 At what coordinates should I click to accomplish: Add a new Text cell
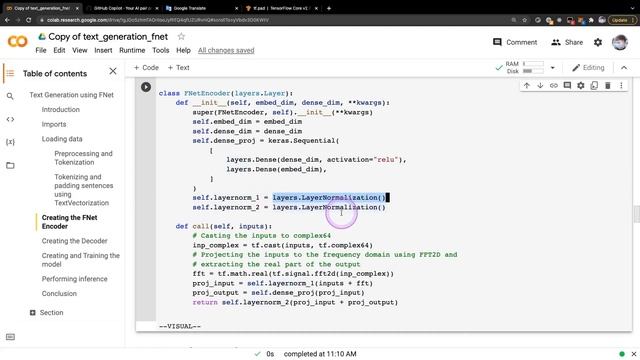click(178, 68)
